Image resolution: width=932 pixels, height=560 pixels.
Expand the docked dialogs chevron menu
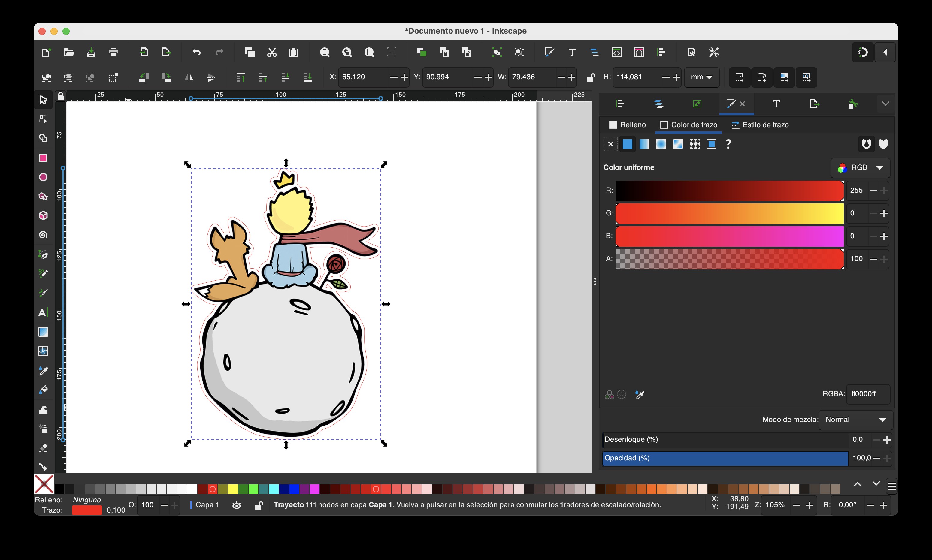click(885, 104)
